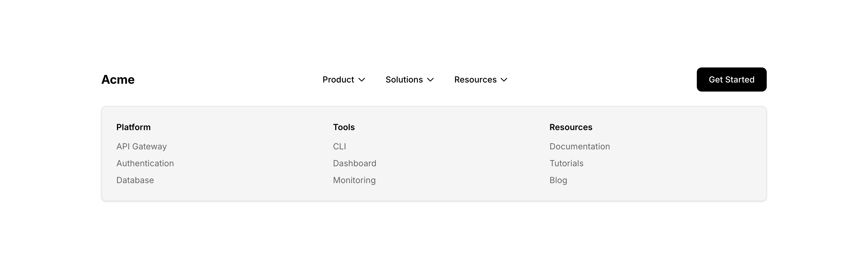Click the Tools column heading
The width and height of the screenshot is (868, 259).
[344, 127]
